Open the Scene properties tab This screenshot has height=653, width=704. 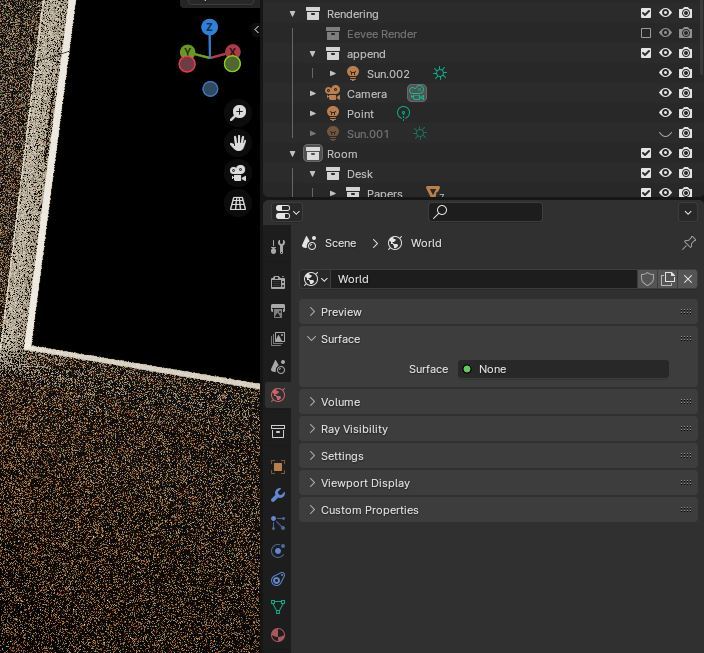[x=278, y=367]
